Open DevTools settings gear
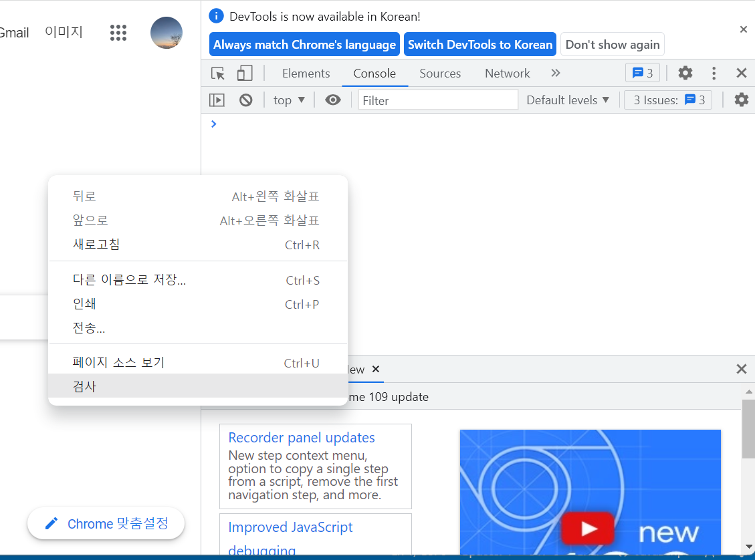755x560 pixels. [685, 73]
